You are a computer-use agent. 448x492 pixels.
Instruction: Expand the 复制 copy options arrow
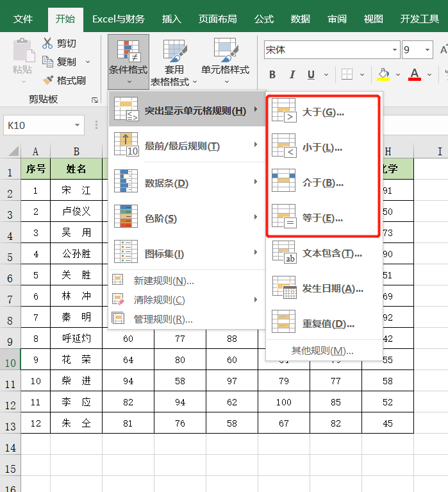[x=88, y=62]
